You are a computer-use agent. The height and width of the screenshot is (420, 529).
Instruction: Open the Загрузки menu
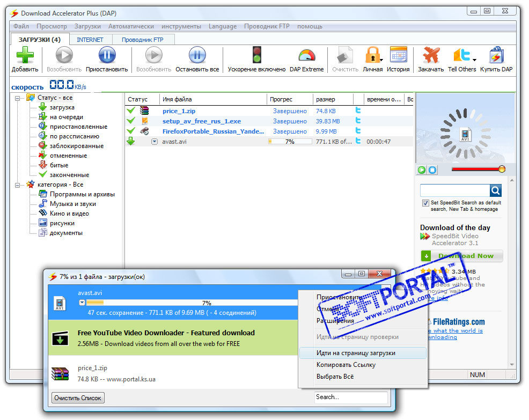(87, 26)
